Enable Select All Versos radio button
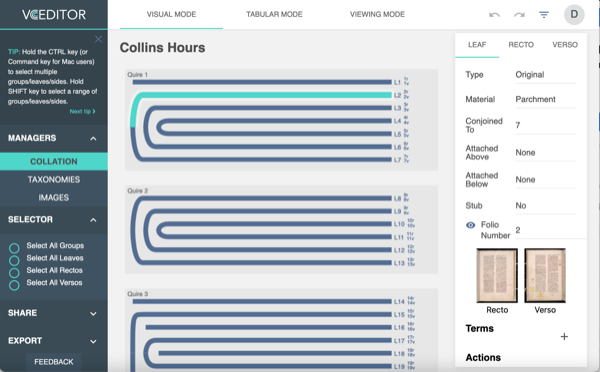 click(x=14, y=285)
